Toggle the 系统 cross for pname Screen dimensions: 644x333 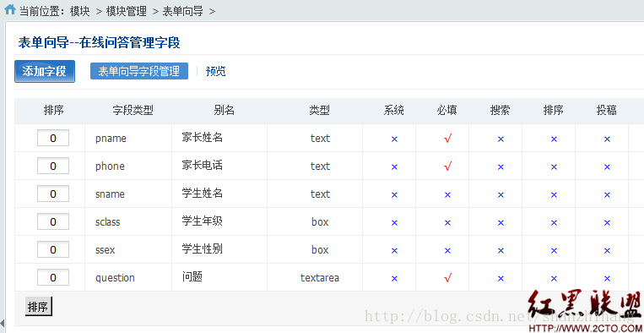394,139
